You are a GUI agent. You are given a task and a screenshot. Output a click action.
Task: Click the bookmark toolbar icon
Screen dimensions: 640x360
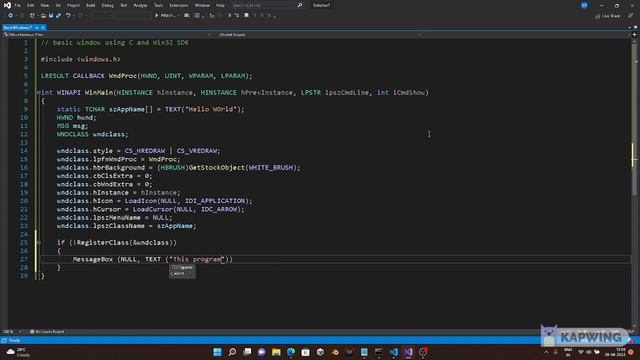pos(246,16)
